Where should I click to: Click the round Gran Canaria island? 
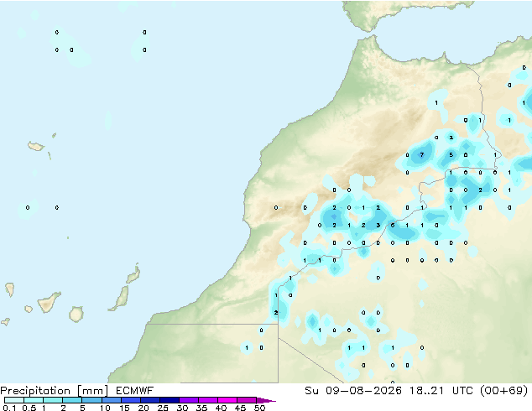[x=76, y=314]
